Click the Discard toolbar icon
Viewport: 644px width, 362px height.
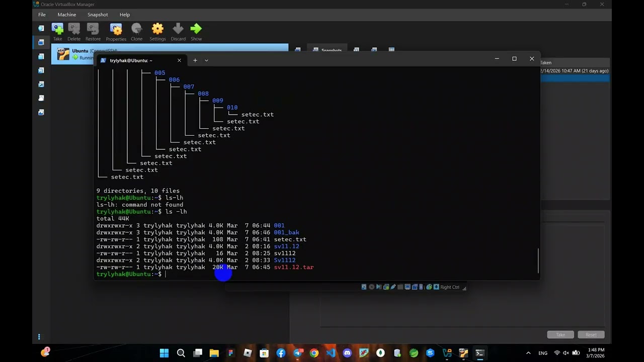point(178,29)
